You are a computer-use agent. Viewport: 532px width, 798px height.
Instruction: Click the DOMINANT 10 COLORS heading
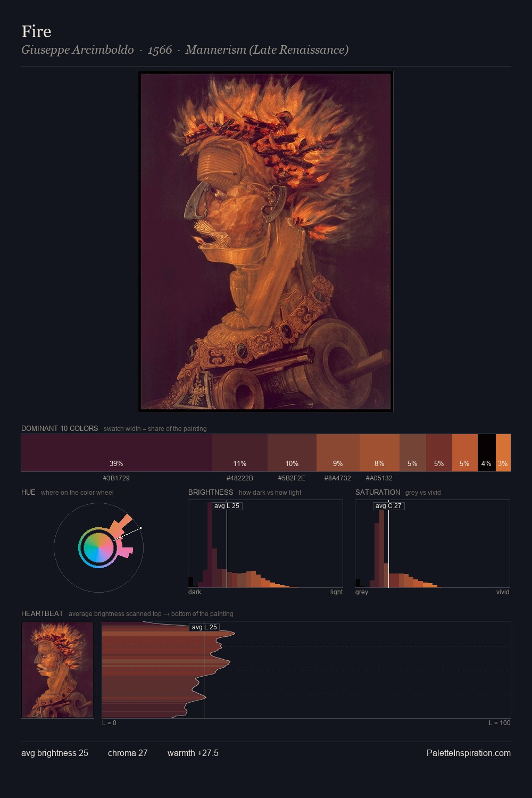[60, 428]
